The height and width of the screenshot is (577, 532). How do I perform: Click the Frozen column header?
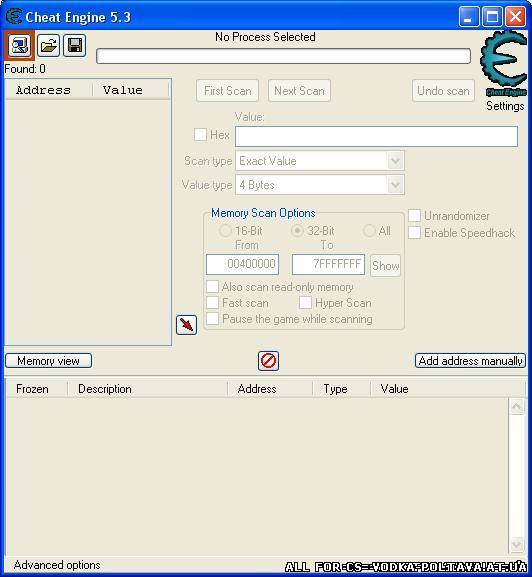36,389
